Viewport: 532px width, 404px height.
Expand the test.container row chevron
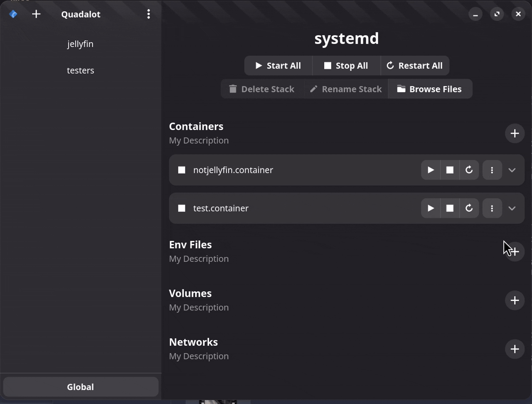point(512,208)
